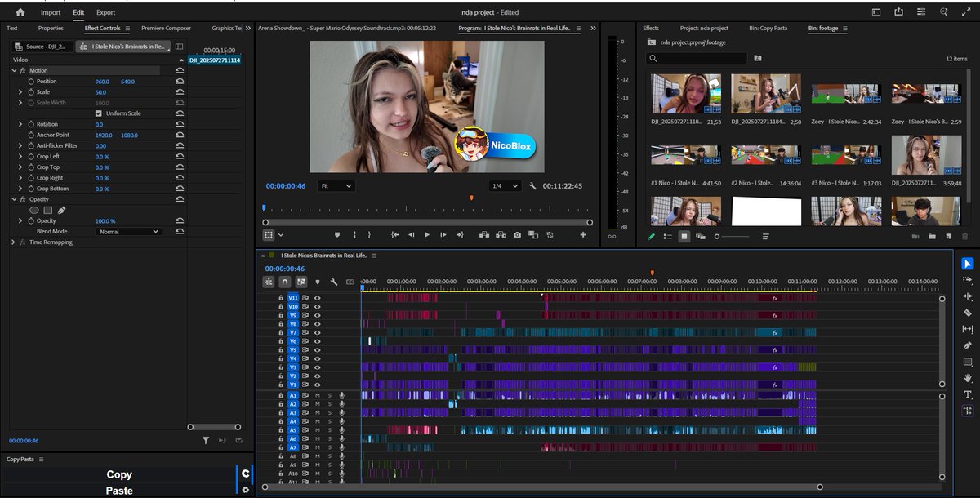The width and height of the screenshot is (980, 498).
Task: Open the Quick Export share icon
Action: pyautogui.click(x=899, y=12)
